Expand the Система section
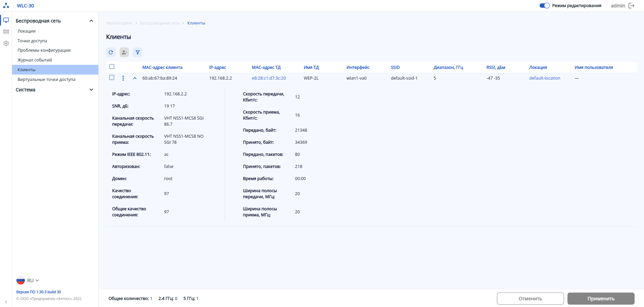The image size is (644, 307). [91, 90]
